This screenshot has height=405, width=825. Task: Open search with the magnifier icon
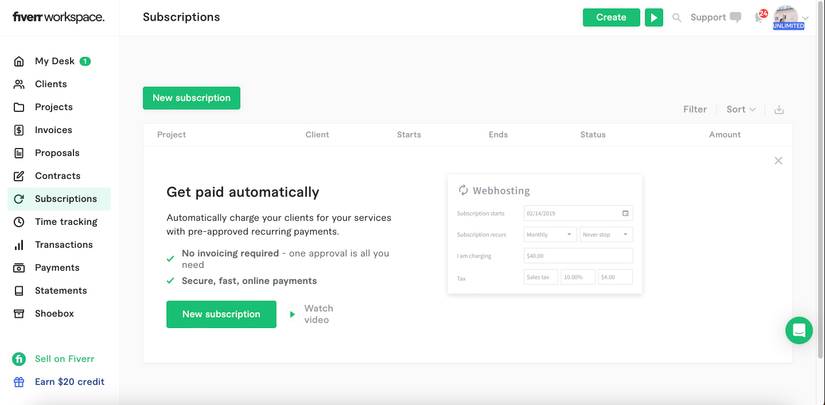tap(677, 18)
